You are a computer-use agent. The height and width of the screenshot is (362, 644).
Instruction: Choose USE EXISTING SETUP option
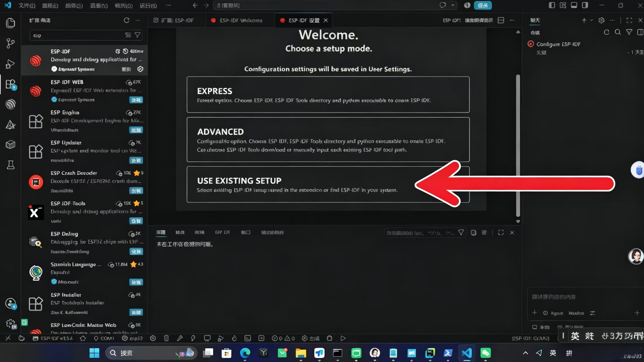(328, 184)
